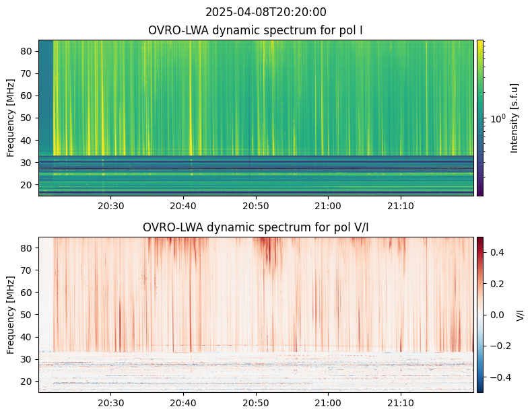Click the 0.4 tick on V/I colorbar
The width and height of the screenshot is (532, 415).
coord(496,252)
